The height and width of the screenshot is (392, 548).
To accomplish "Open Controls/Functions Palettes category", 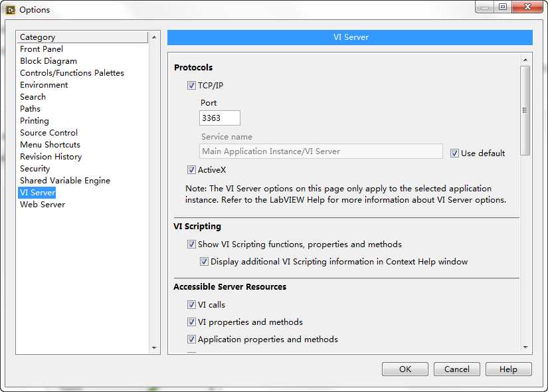I will pyautogui.click(x=72, y=72).
